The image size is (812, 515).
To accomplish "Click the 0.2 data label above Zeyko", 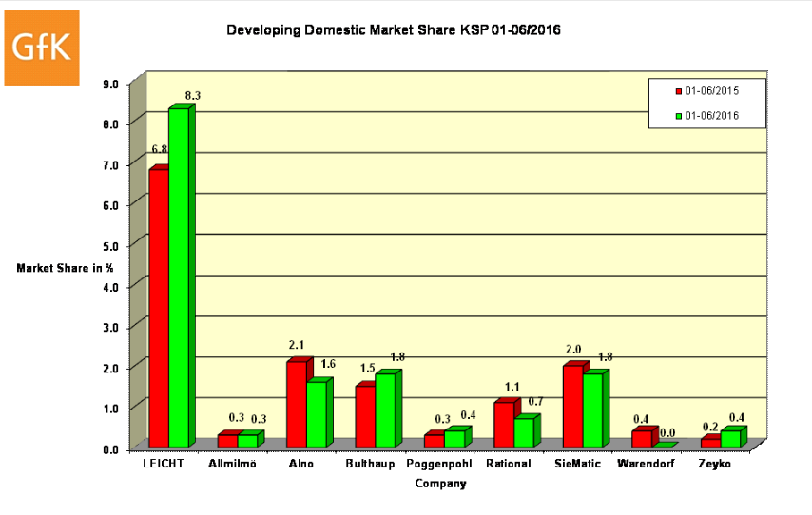I will [x=710, y=427].
